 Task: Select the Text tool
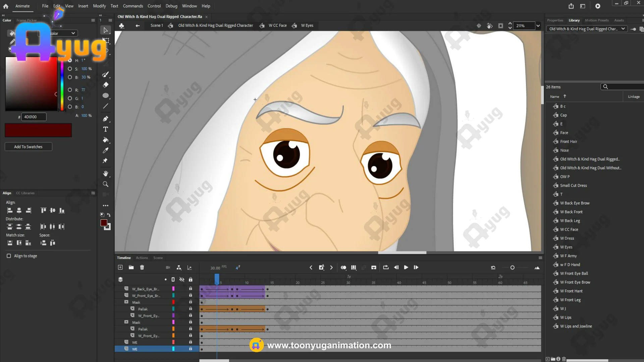105,129
